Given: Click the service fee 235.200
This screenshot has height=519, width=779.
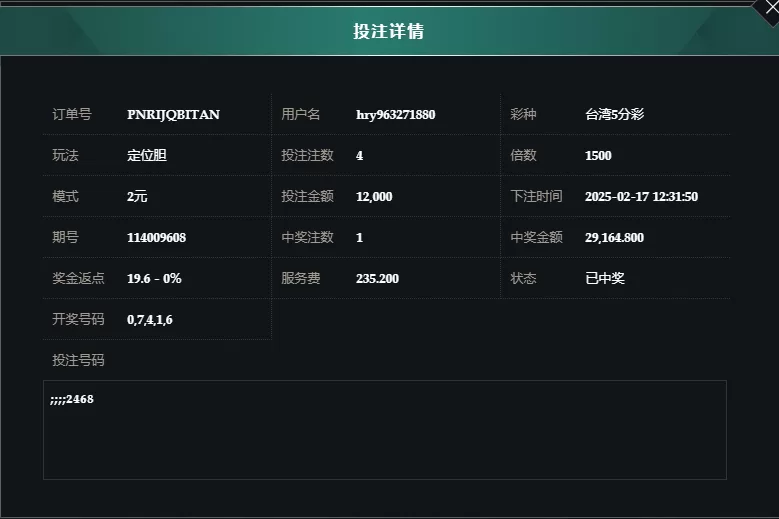Looking at the screenshot, I should pos(377,279).
